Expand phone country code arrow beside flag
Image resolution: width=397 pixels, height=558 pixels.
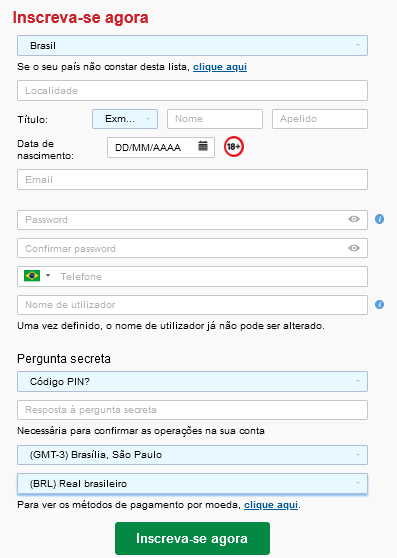[48, 275]
